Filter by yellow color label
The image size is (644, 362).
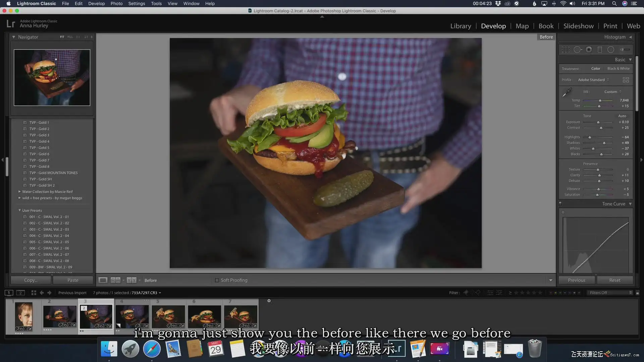point(555,293)
